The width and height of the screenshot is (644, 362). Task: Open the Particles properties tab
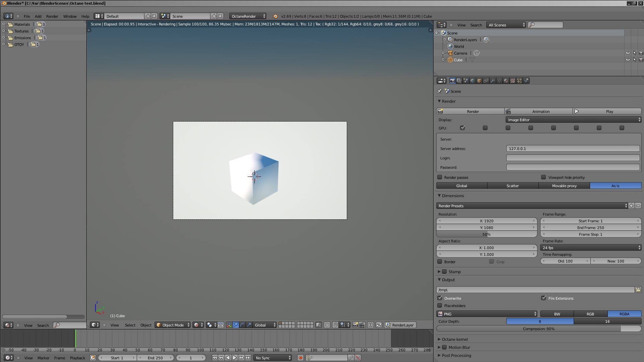click(x=519, y=81)
